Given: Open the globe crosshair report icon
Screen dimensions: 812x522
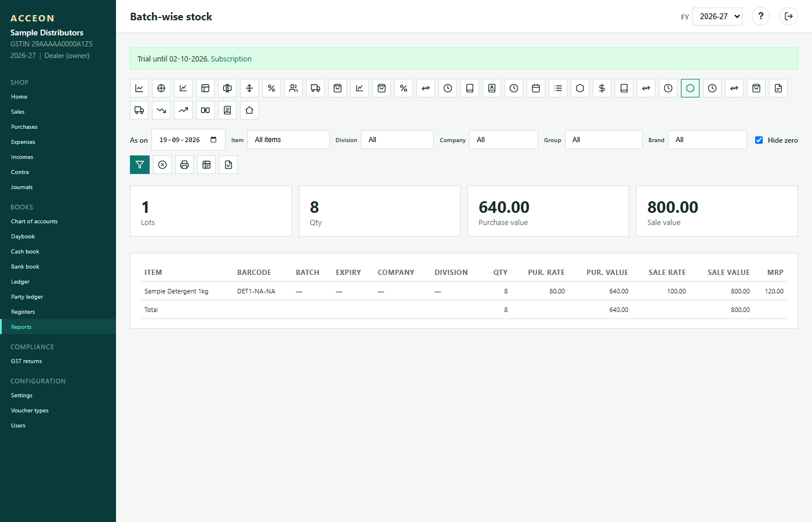Looking at the screenshot, I should 161,88.
